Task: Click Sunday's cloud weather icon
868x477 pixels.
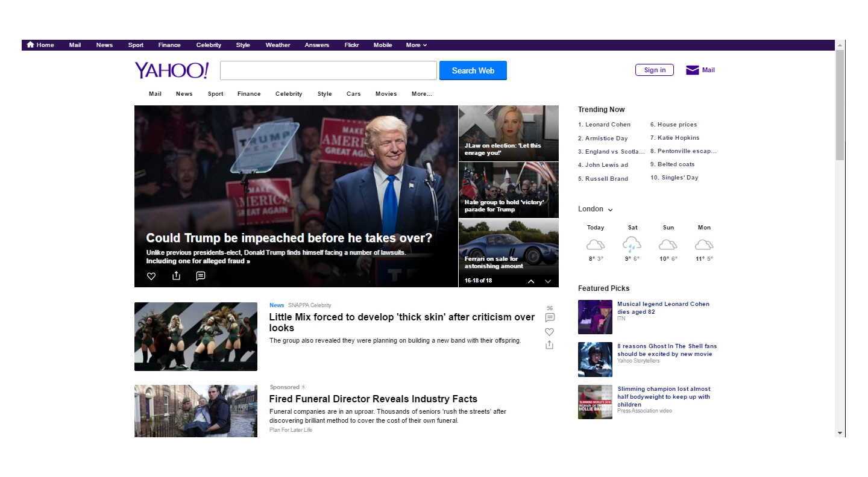Action: coord(668,245)
